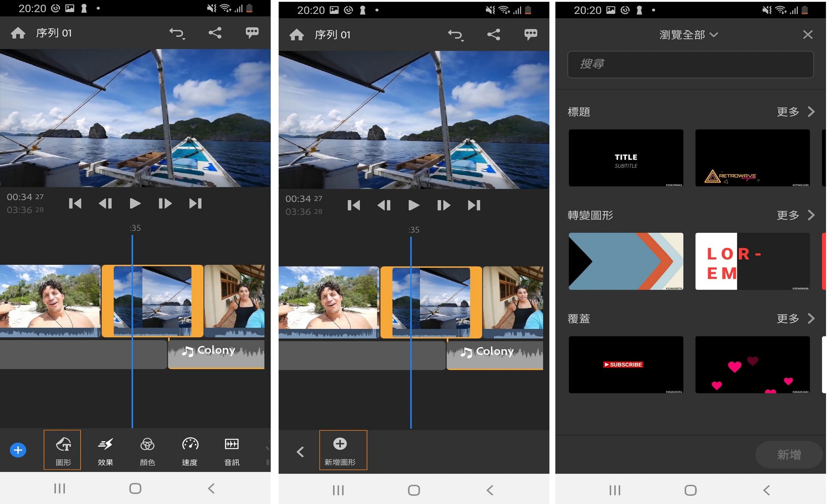The width and height of the screenshot is (832, 504).
Task: Tap share icon in first editor header
Action: click(x=215, y=33)
